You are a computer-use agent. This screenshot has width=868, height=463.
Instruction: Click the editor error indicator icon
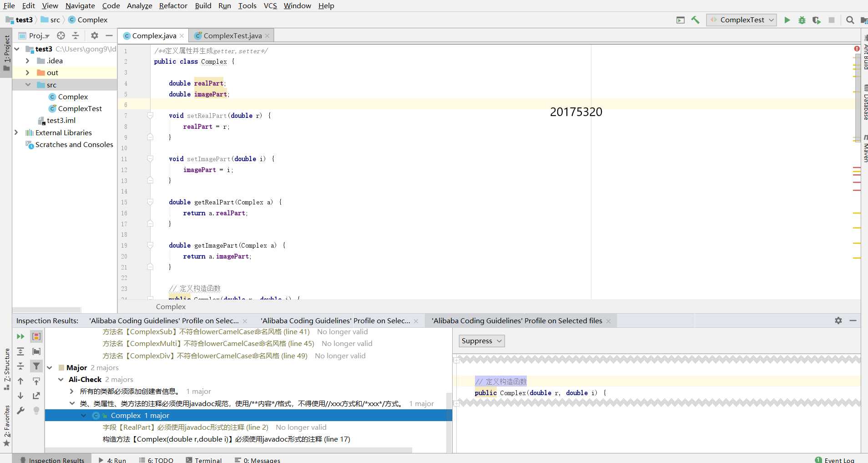tap(857, 49)
